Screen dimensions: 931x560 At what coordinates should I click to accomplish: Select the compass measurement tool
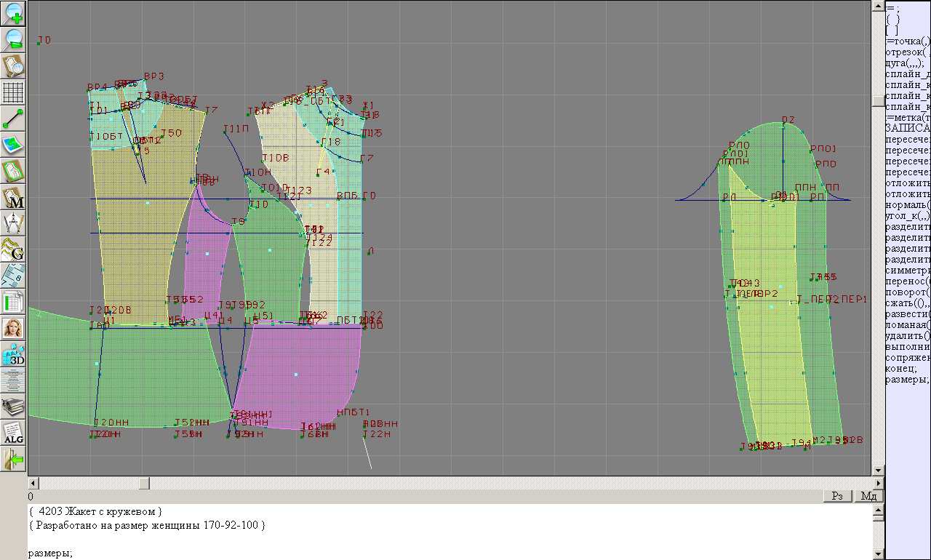(14, 223)
